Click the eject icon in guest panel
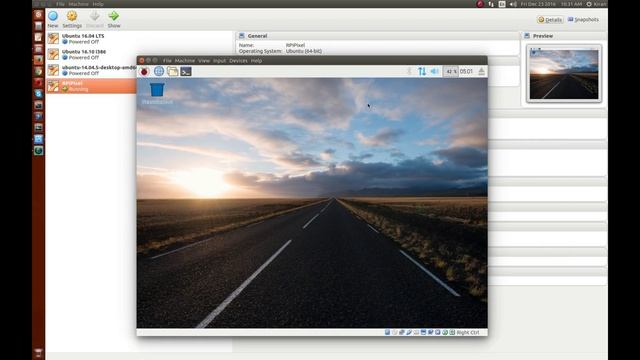640x360 pixels. click(482, 71)
